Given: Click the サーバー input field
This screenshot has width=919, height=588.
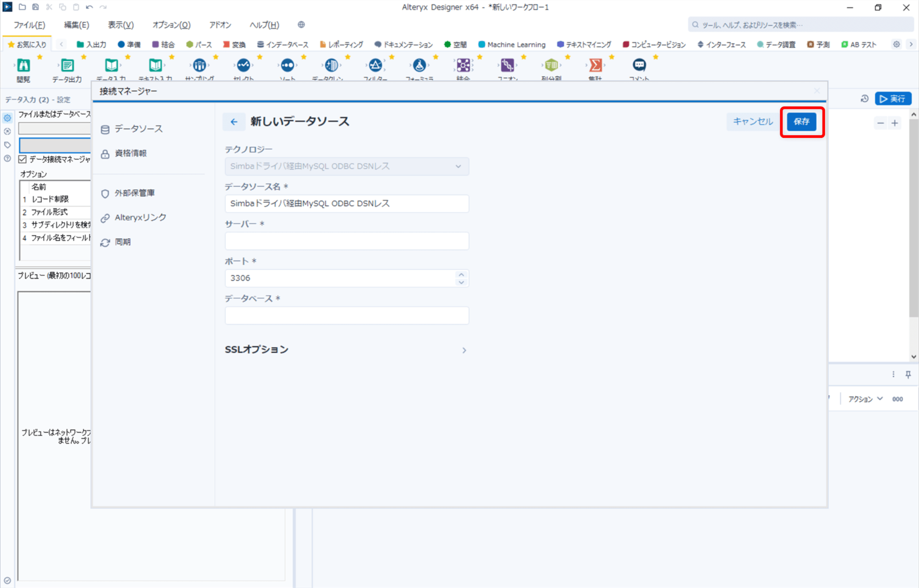Looking at the screenshot, I should pyautogui.click(x=347, y=241).
